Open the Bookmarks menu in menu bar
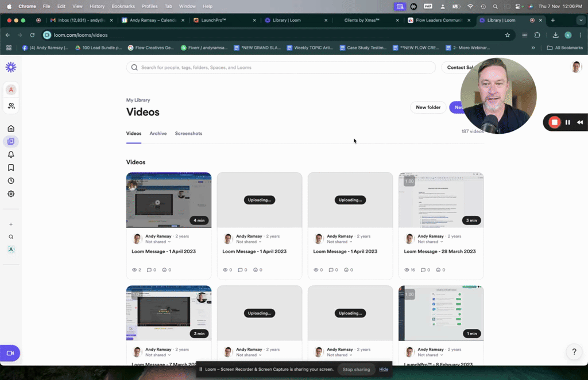 click(x=123, y=6)
